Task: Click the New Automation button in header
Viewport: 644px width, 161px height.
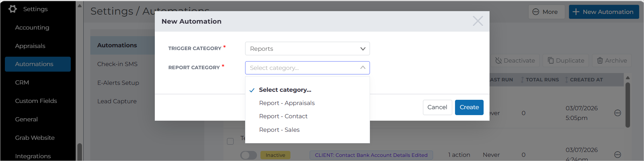Action: coord(604,12)
